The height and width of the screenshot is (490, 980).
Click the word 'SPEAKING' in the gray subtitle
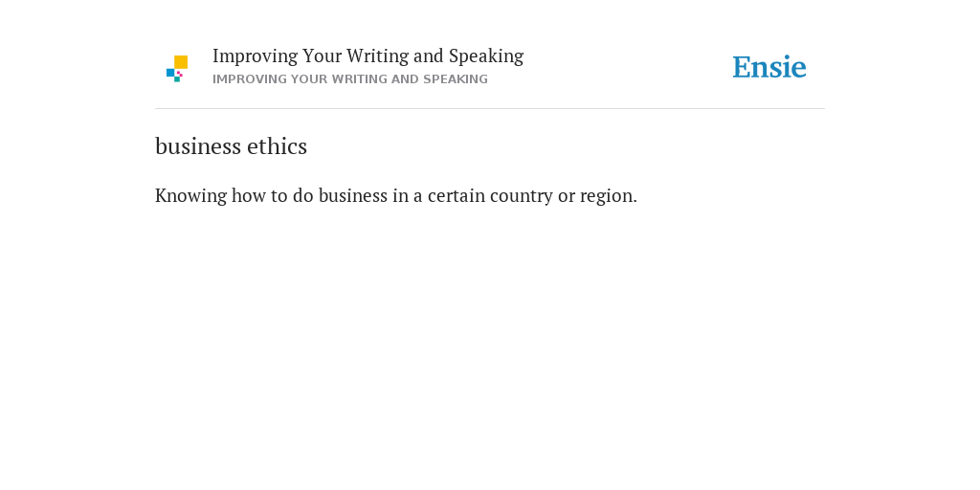[x=456, y=79]
